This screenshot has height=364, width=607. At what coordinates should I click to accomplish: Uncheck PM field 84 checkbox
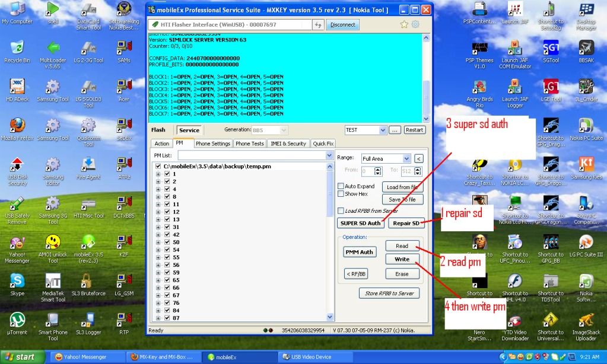coord(167,310)
